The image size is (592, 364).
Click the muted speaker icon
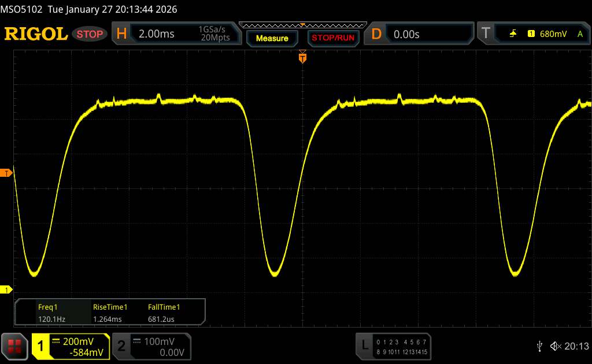click(x=556, y=346)
